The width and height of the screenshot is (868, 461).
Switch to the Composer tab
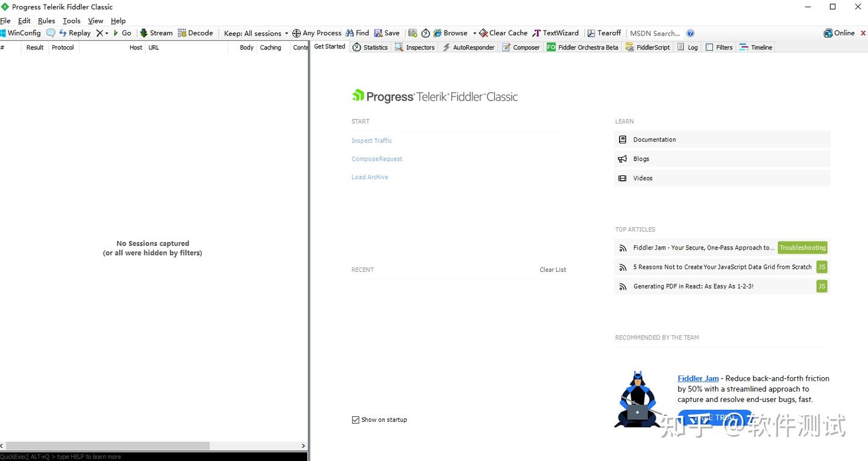coord(521,47)
